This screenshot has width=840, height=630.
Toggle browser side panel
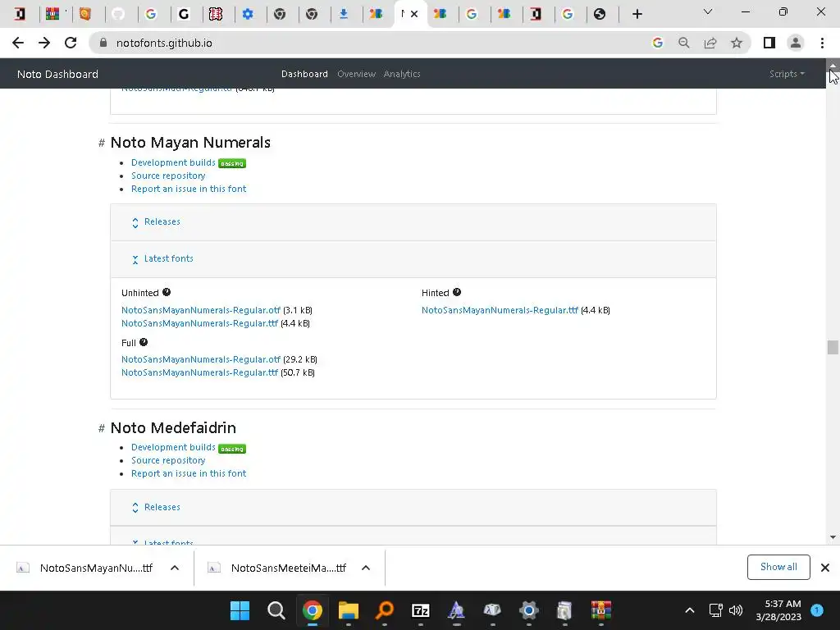pyautogui.click(x=769, y=43)
